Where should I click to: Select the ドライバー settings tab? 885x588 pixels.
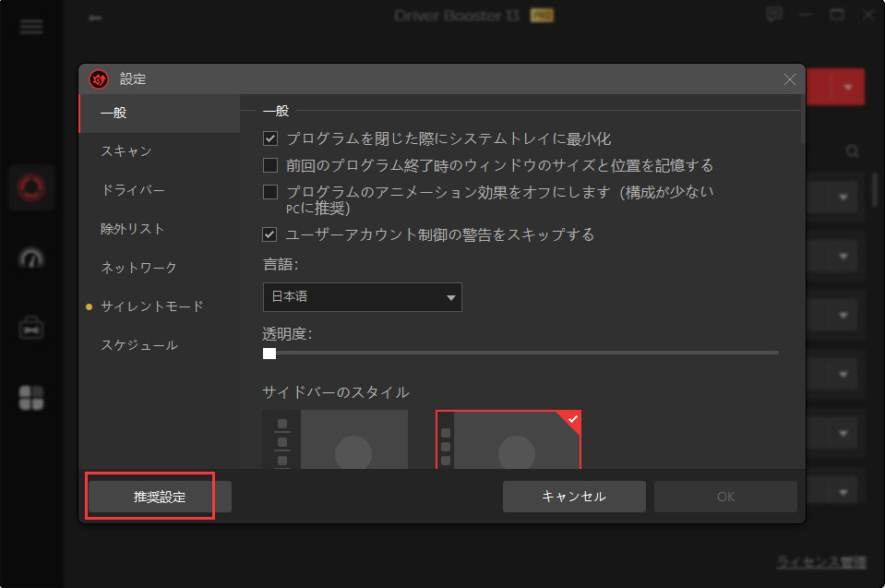(x=160, y=190)
